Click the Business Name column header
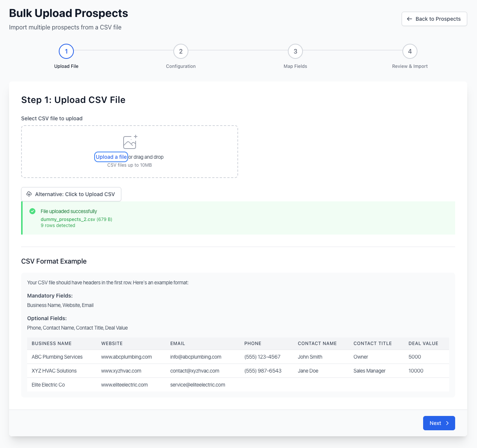Viewport: 477px width, 448px height. coord(52,344)
